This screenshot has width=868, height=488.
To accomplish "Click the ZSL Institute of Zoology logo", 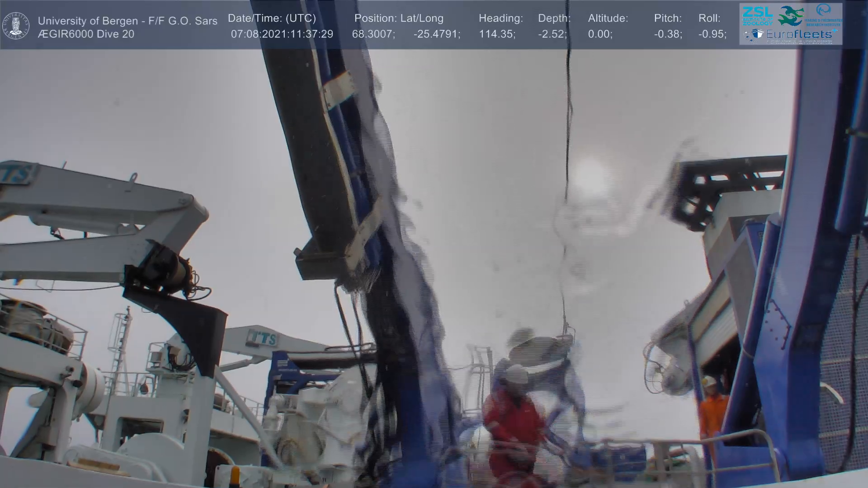I will tap(757, 15).
